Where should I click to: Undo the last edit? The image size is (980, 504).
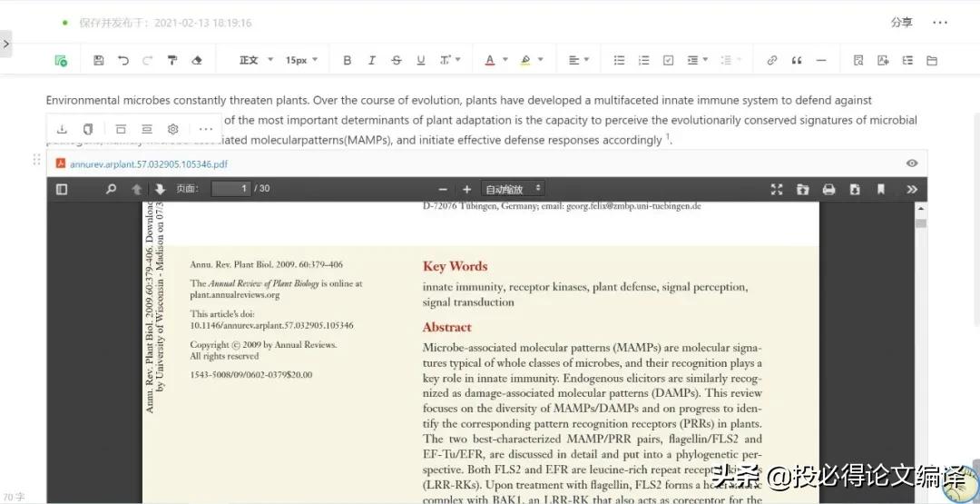click(x=123, y=61)
